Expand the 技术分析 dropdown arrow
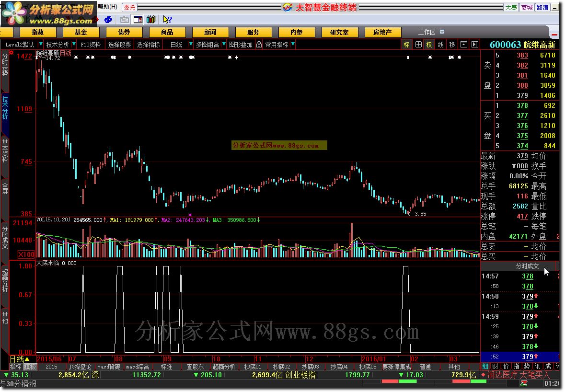 74,44
